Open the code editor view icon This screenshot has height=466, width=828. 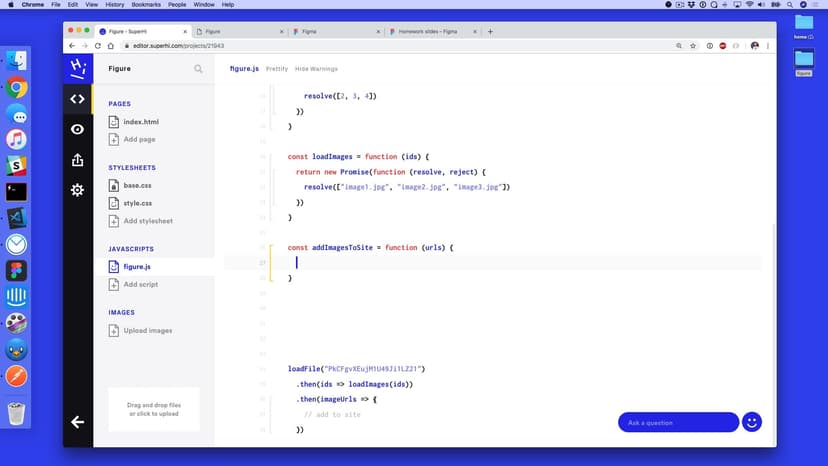tap(77, 99)
